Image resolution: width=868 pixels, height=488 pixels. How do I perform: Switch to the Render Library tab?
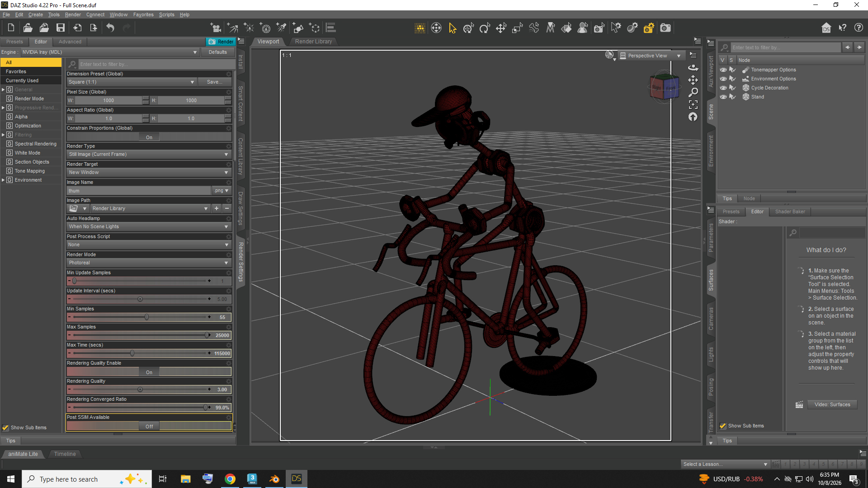click(x=313, y=42)
